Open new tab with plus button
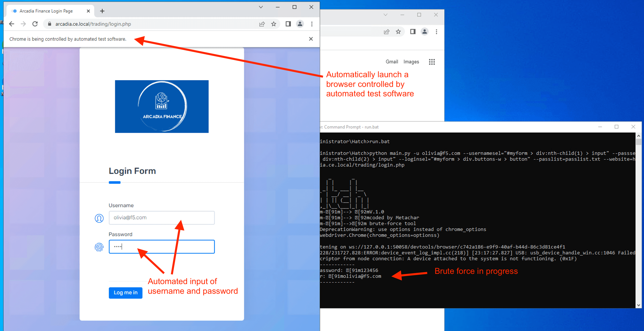 102,11
